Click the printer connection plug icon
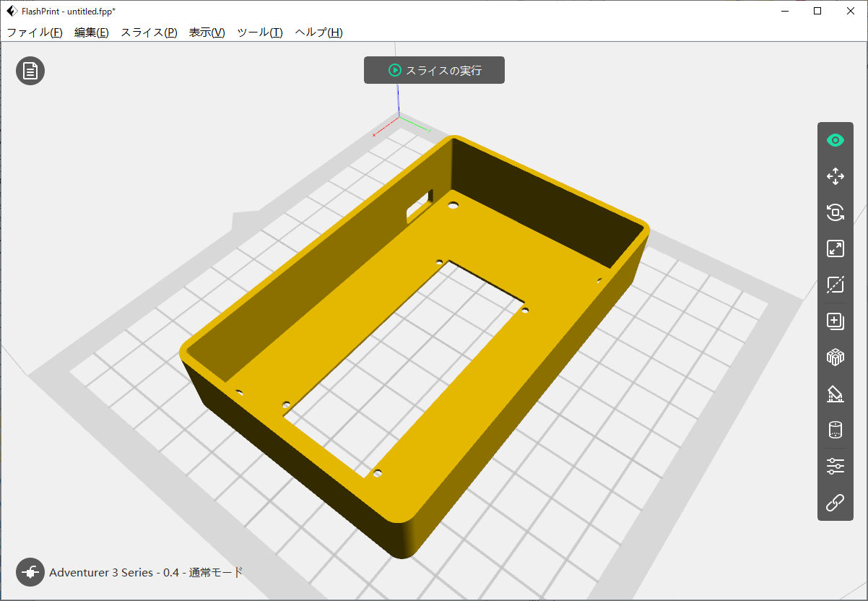The image size is (868, 601). pyautogui.click(x=30, y=572)
